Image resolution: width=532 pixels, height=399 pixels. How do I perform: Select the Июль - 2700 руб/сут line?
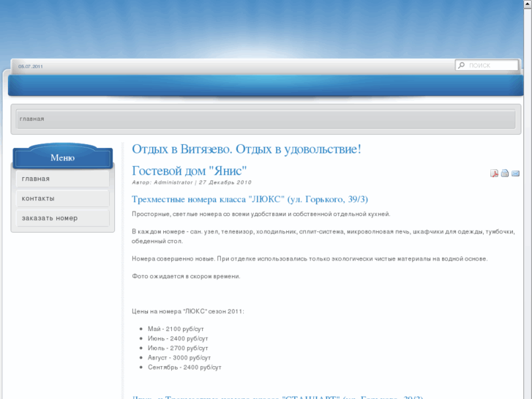[x=178, y=348]
